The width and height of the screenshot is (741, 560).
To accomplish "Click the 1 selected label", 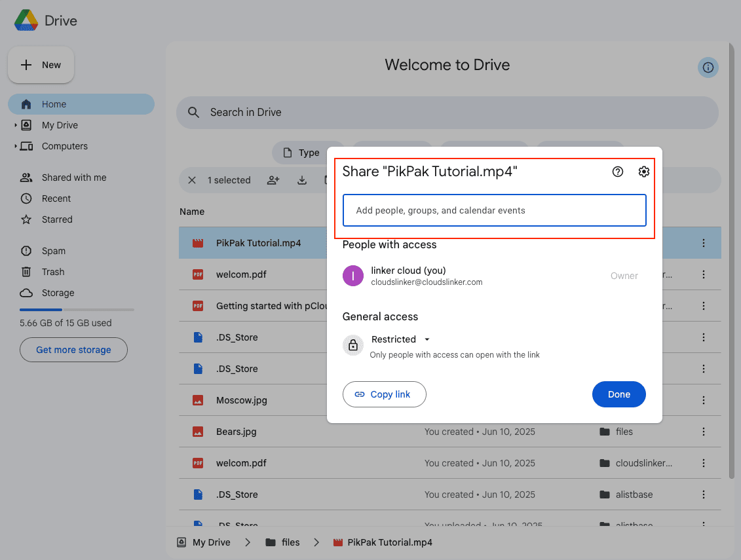I will click(229, 180).
